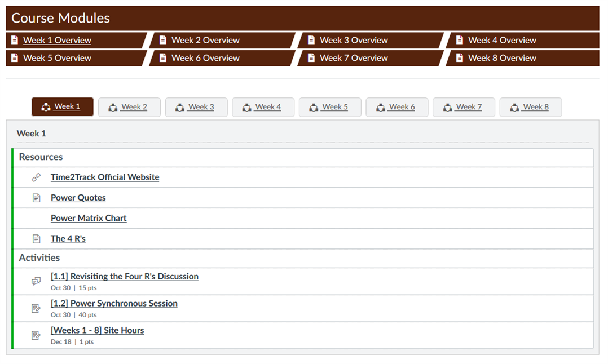The height and width of the screenshot is (364, 608).
Task: Click the document icon beside The 4 R's
Action: click(36, 238)
